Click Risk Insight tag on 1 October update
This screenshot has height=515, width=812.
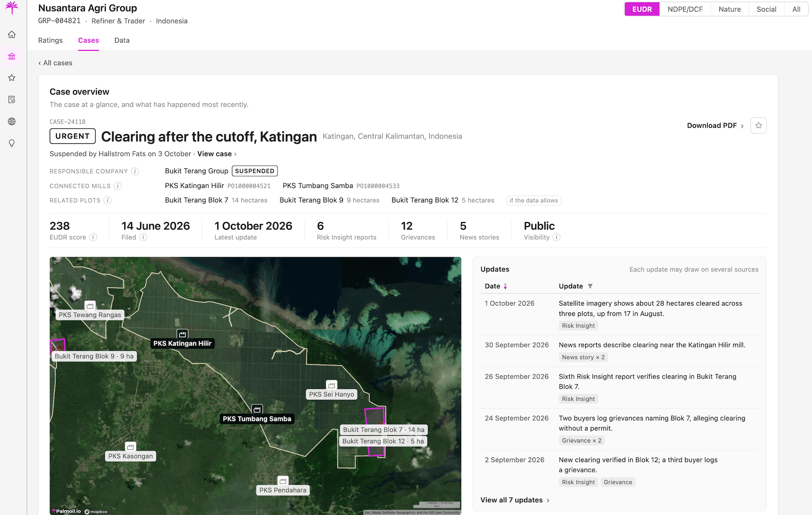click(578, 326)
